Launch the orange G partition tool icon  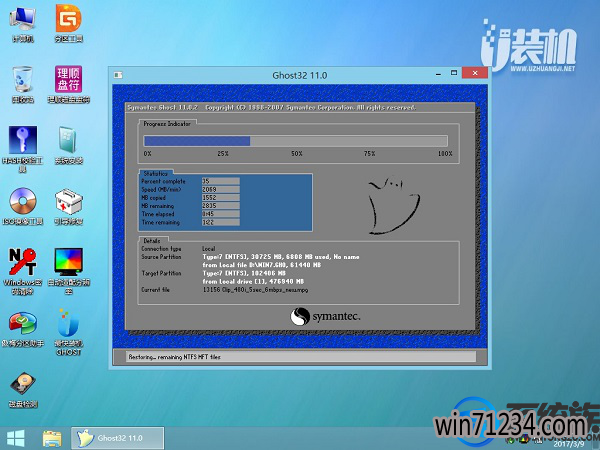[68, 20]
